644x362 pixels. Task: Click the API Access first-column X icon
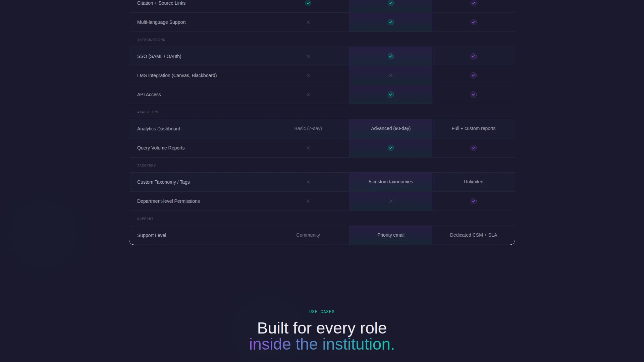[308, 95]
